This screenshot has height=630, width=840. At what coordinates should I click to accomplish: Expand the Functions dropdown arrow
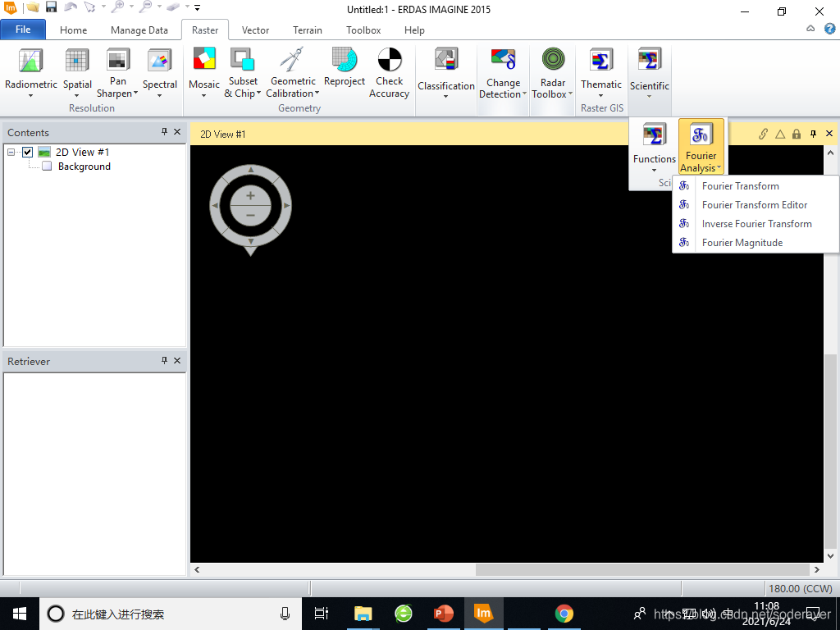pyautogui.click(x=654, y=171)
